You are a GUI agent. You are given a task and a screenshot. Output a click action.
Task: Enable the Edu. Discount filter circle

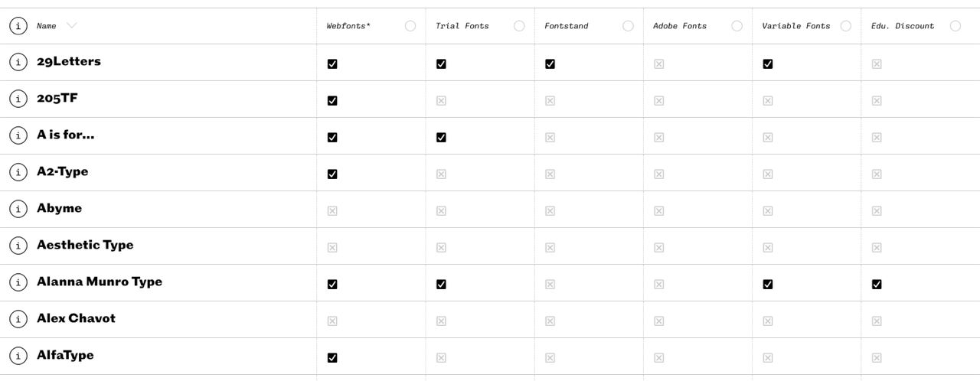coord(955,26)
